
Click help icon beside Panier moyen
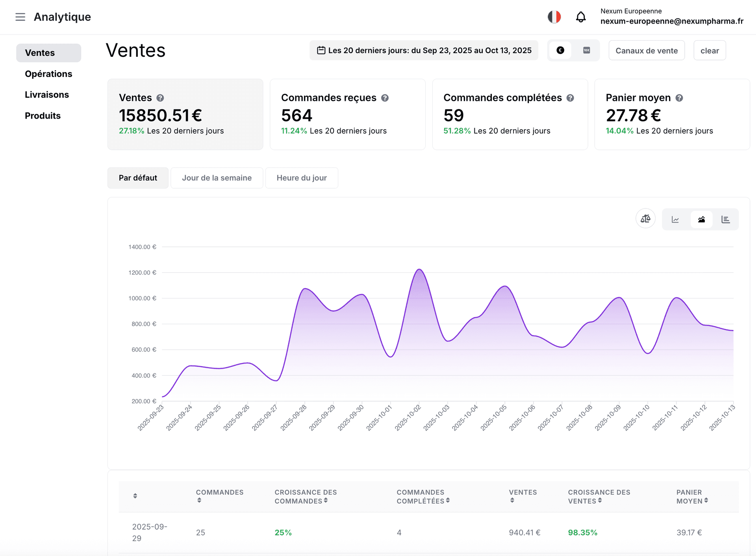coord(679,98)
